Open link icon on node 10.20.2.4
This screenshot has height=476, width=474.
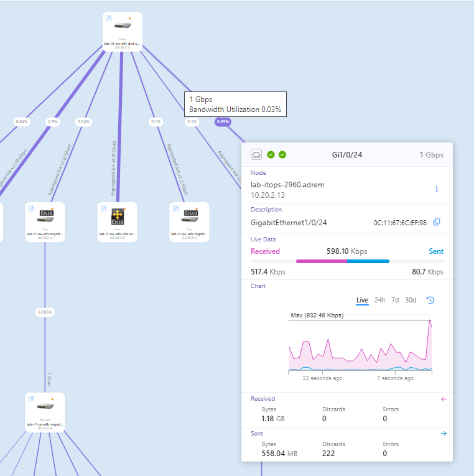pos(175,208)
